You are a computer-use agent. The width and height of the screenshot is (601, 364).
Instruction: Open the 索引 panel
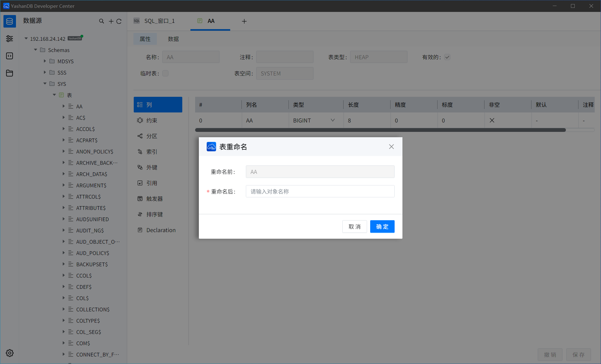click(x=153, y=151)
